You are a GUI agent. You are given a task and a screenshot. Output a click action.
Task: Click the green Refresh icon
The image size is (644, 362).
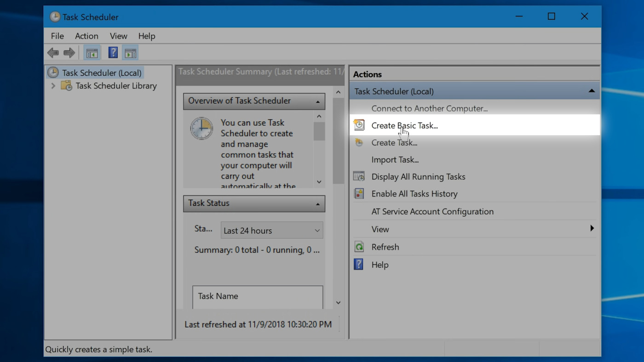pos(359,247)
